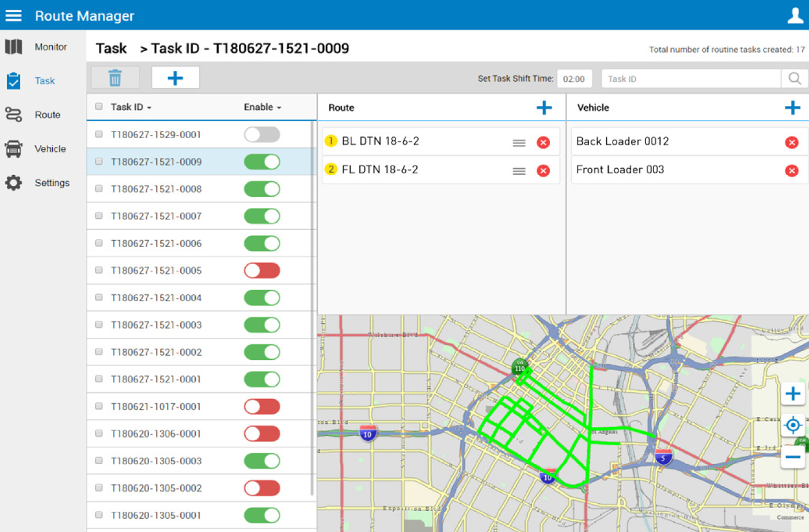This screenshot has height=532, width=809.
Task: Add a new task with plus button
Action: tap(175, 78)
